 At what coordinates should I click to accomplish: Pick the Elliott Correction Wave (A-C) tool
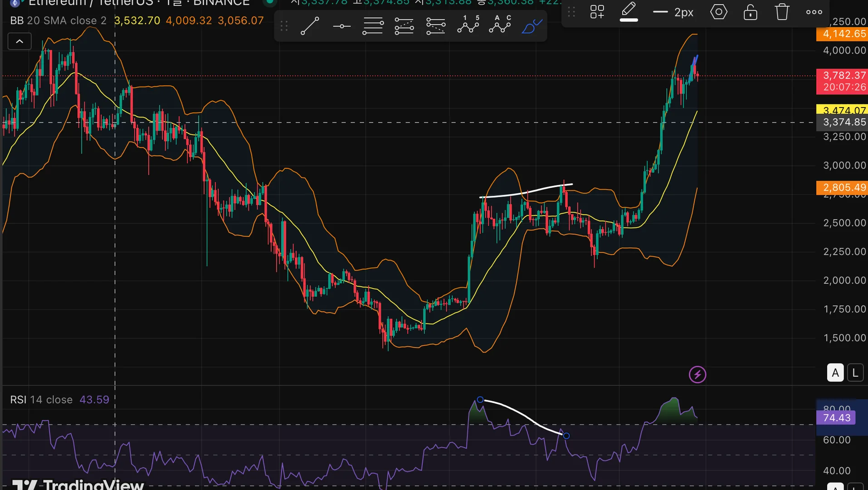(500, 25)
